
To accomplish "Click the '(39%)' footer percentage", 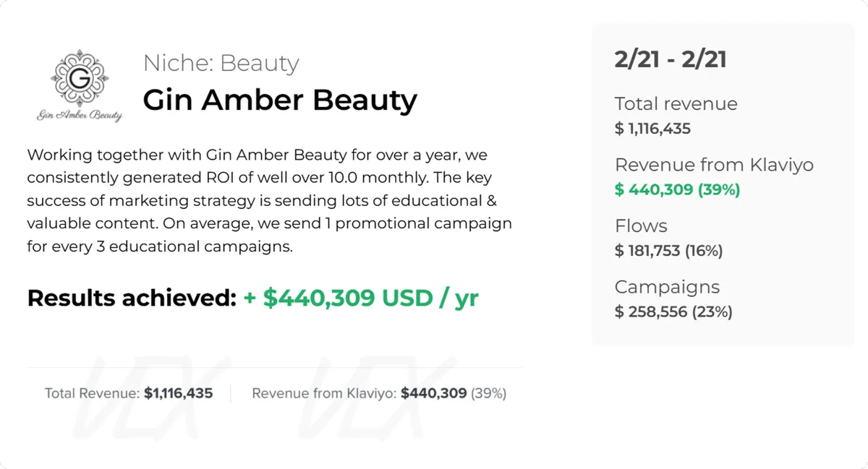I will coord(488,394).
